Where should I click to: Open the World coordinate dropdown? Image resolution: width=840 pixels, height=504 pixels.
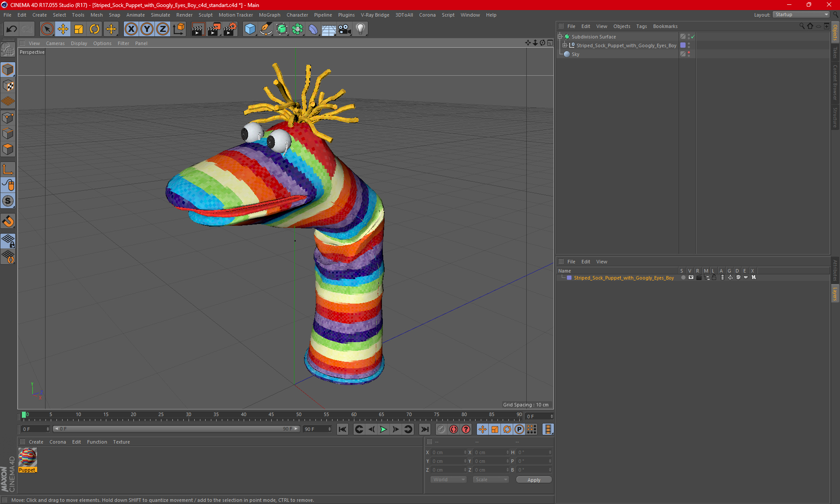click(449, 479)
